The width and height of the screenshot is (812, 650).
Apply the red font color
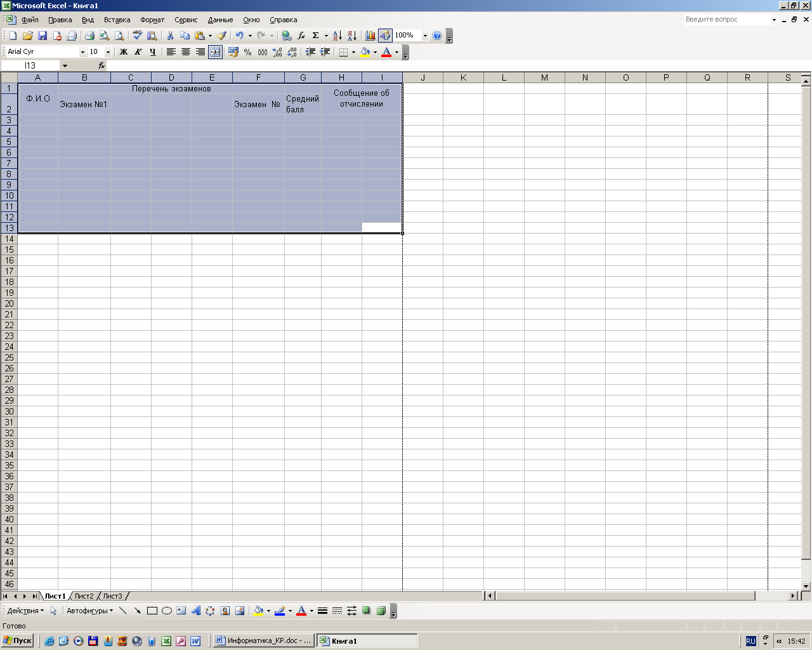(x=386, y=52)
